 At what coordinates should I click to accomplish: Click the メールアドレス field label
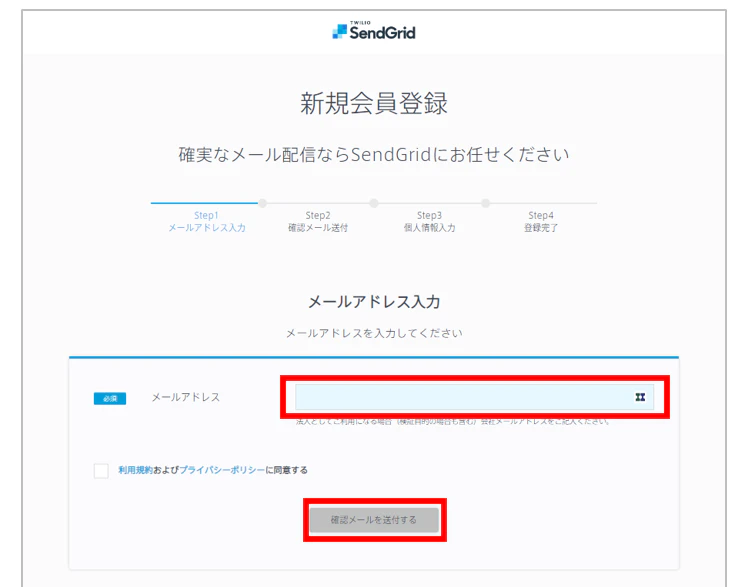[x=186, y=397]
